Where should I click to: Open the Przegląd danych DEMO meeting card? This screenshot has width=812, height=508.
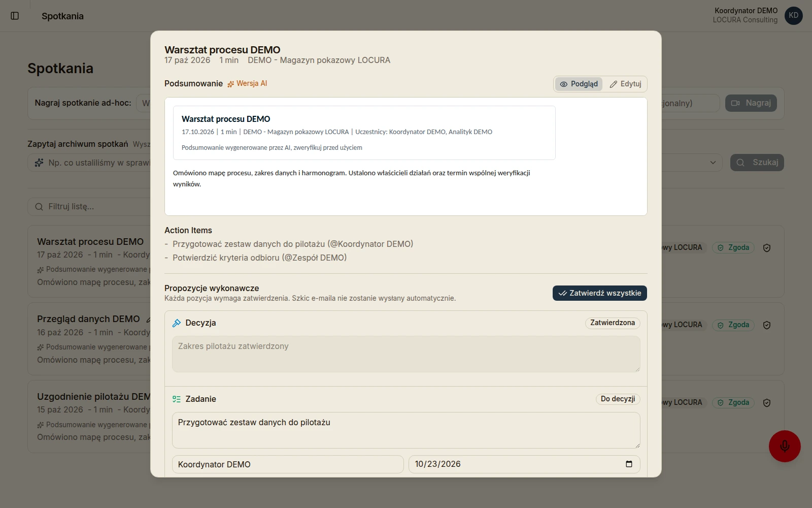[x=89, y=339]
